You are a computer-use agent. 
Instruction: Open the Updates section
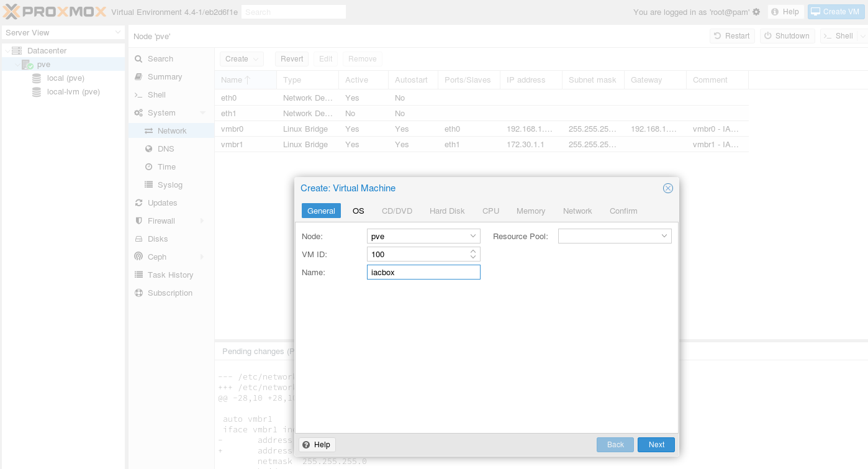(162, 203)
